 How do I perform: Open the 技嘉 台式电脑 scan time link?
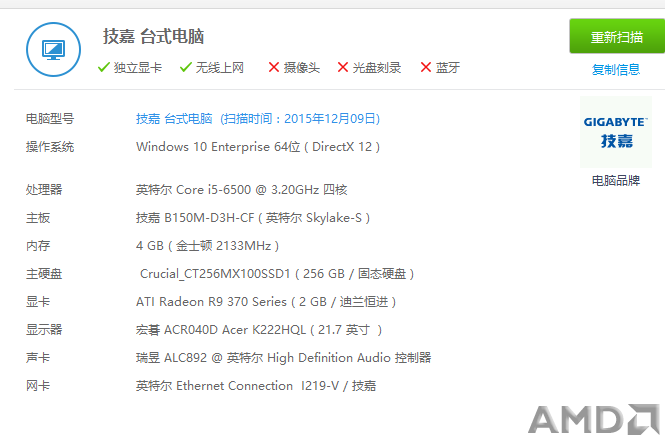tap(258, 118)
